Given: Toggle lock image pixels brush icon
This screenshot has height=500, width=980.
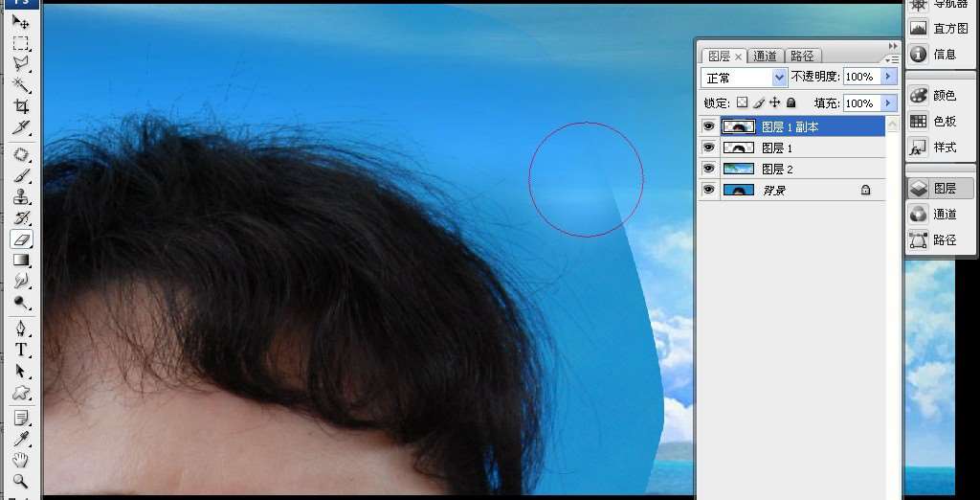Looking at the screenshot, I should coord(759,102).
